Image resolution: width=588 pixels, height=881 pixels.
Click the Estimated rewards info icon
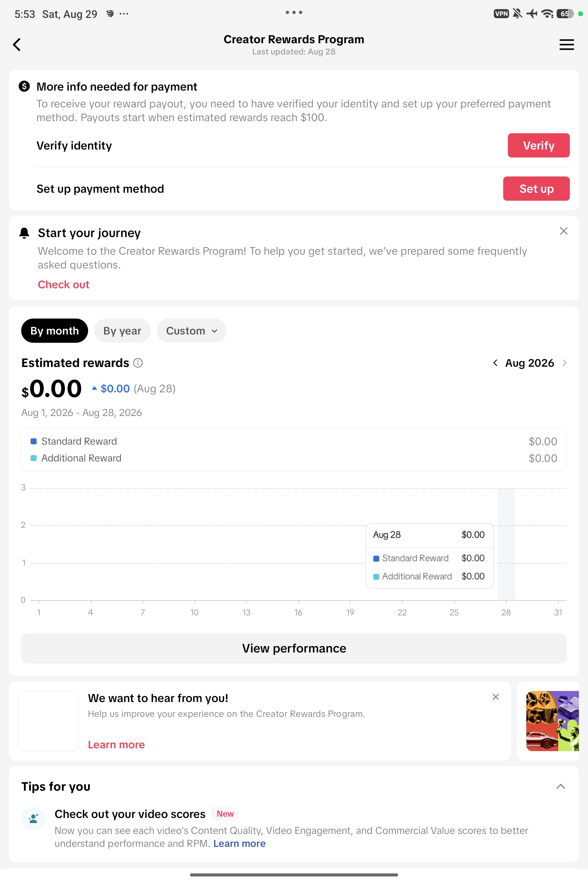[x=138, y=363]
